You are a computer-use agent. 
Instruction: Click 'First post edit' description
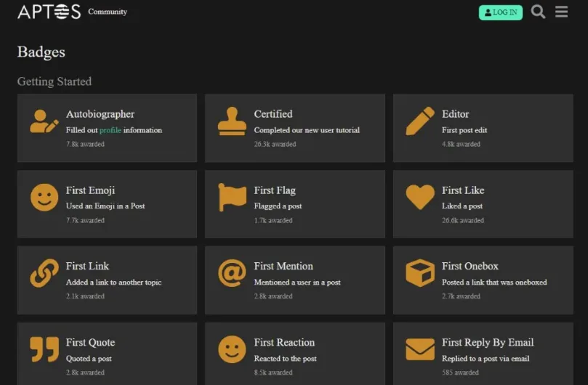coord(464,130)
